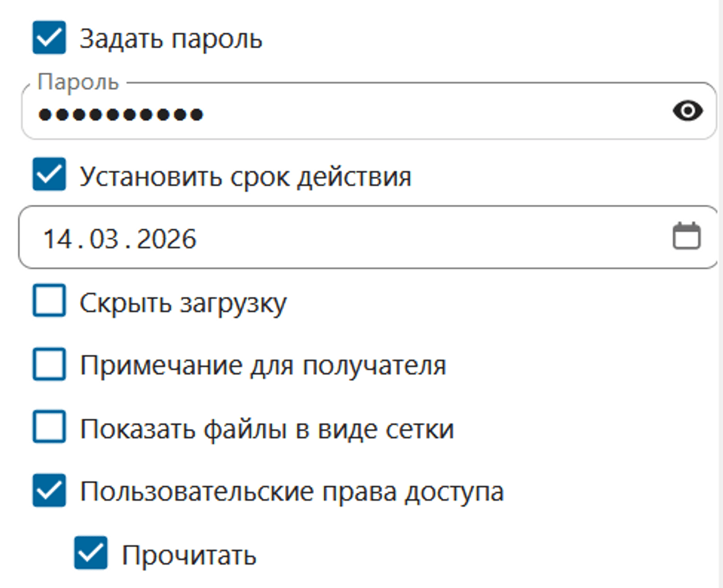Click the "Показать файлы в виде сетки" label
This screenshot has width=723, height=588.
click(x=267, y=429)
